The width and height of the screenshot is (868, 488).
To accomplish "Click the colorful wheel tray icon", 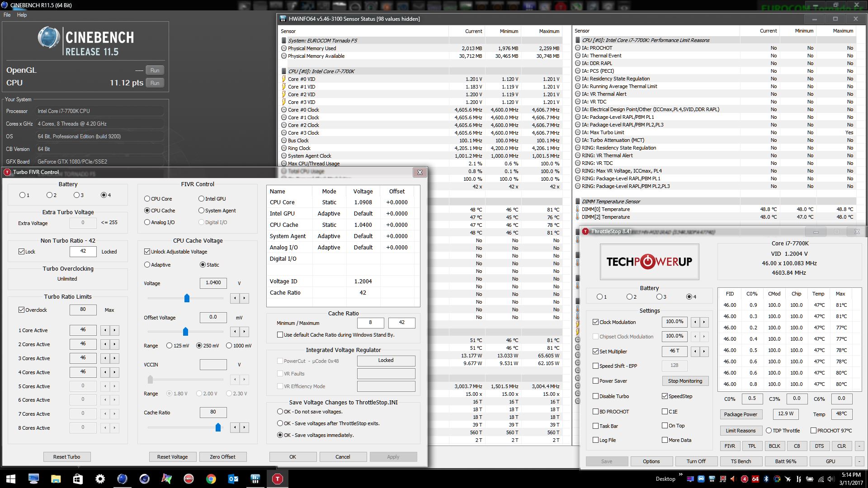I will 777,479.
